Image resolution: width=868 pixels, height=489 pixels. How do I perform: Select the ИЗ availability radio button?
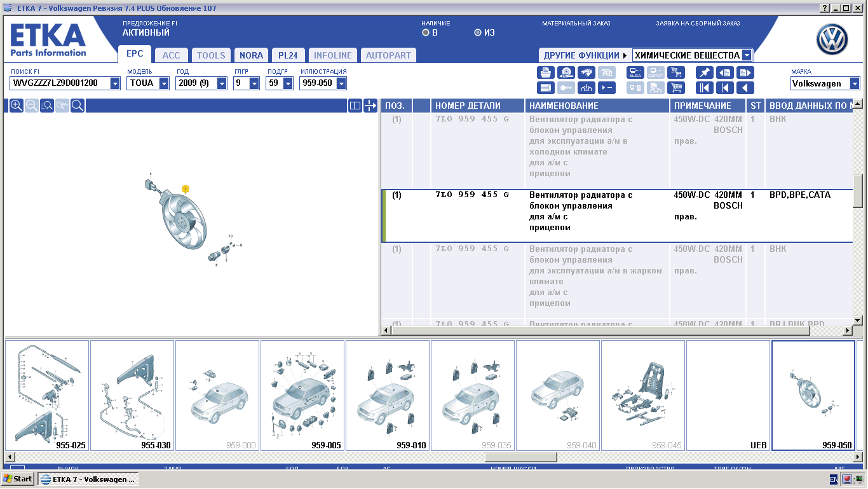pos(478,32)
